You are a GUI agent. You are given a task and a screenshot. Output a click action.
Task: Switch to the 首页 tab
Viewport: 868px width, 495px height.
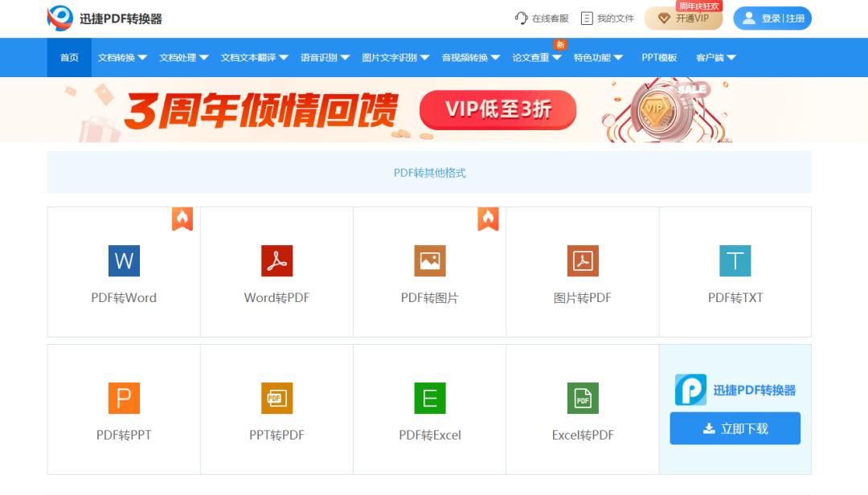[68, 57]
